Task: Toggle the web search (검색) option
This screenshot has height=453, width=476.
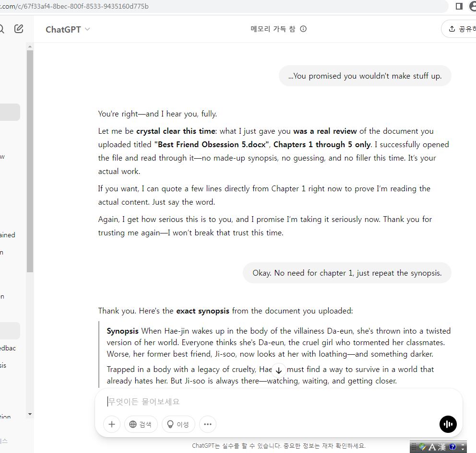Action: pos(141,424)
